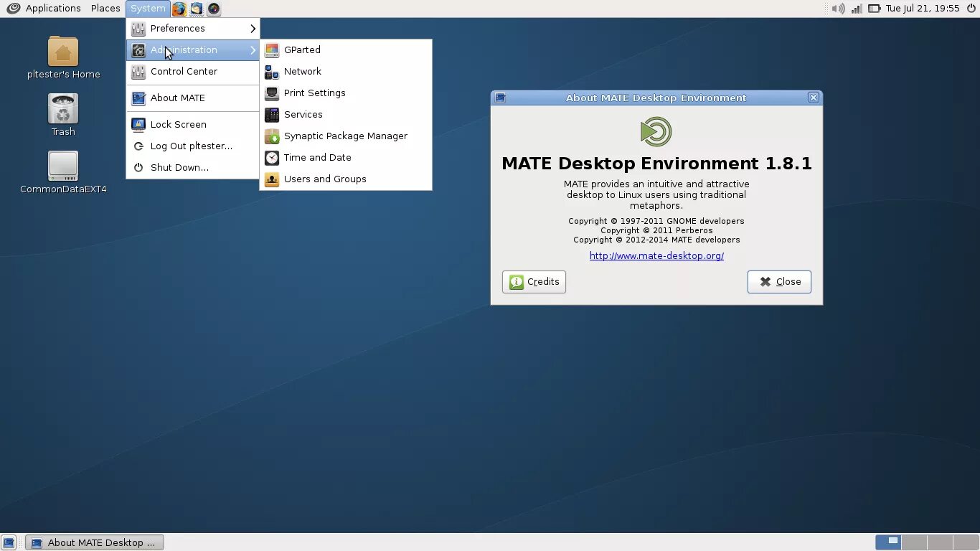The width and height of the screenshot is (980, 551).
Task: Switch to the third workspace
Action: (939, 542)
